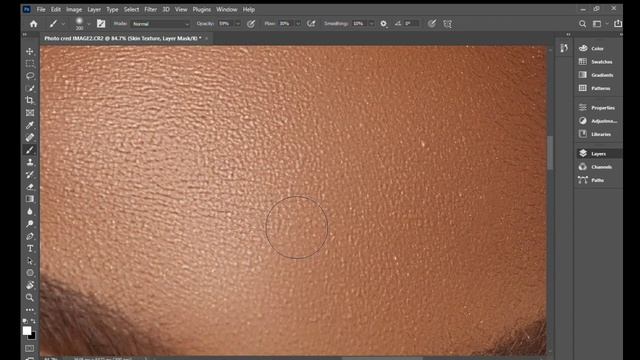
Task: Open the Share icon at top right
Action: pyautogui.click(x=618, y=24)
